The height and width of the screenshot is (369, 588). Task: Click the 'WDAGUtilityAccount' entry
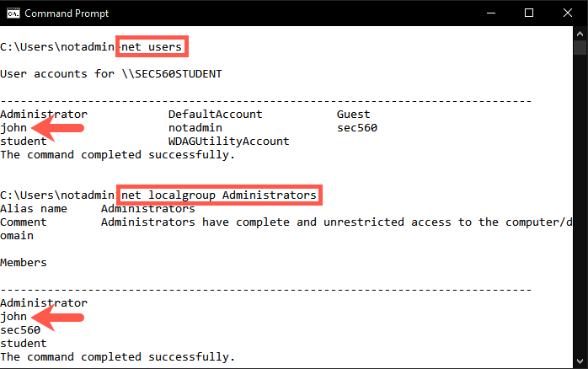(228, 141)
